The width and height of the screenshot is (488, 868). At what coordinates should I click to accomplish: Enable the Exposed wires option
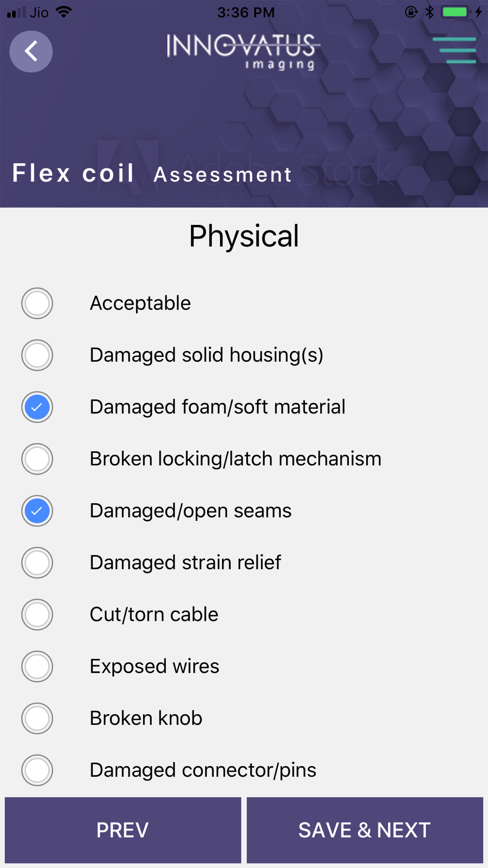click(37, 666)
